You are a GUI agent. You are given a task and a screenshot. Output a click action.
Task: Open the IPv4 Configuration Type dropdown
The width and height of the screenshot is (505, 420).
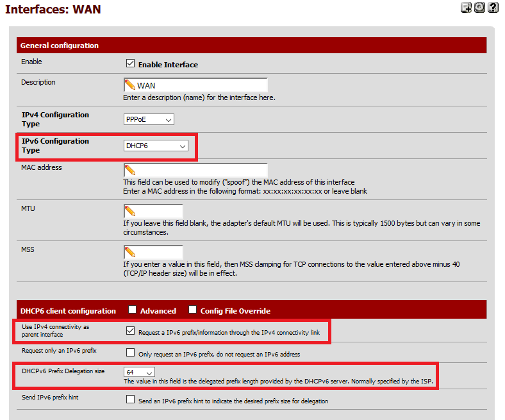tap(149, 119)
